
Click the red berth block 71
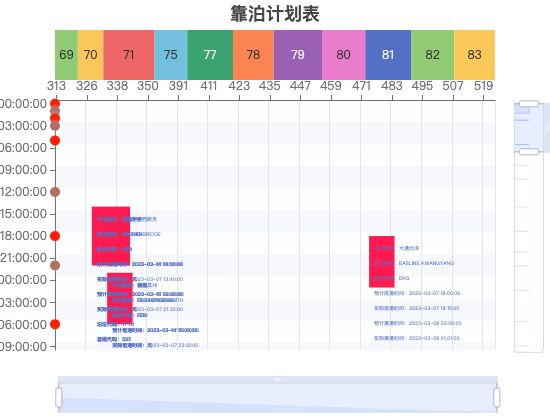[x=129, y=55]
